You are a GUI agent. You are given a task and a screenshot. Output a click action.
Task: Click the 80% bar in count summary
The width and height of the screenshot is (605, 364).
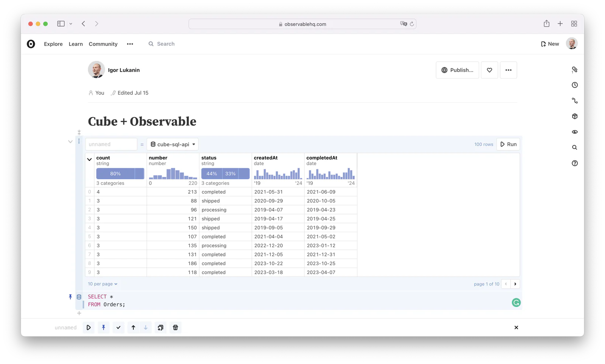pyautogui.click(x=115, y=173)
